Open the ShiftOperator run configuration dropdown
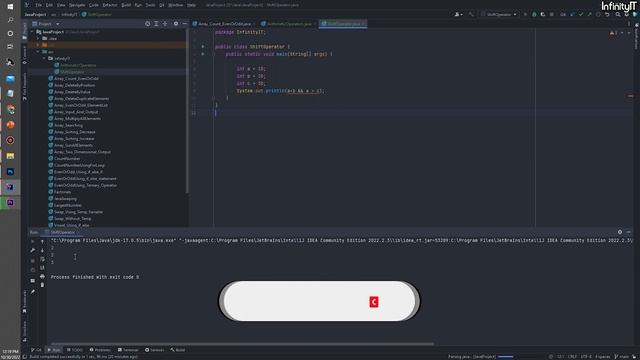Image resolution: width=640 pixels, height=360 pixels. pos(498,14)
